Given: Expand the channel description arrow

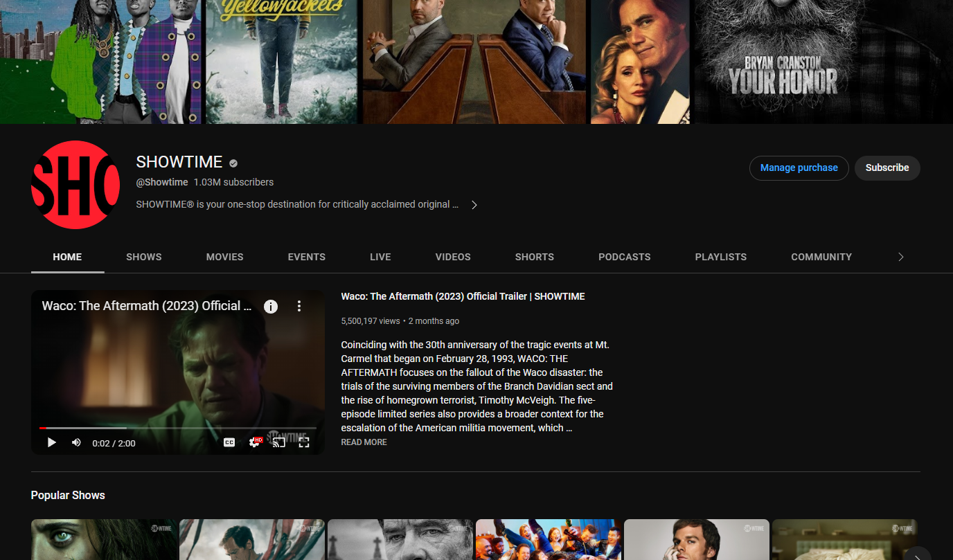Looking at the screenshot, I should (474, 205).
